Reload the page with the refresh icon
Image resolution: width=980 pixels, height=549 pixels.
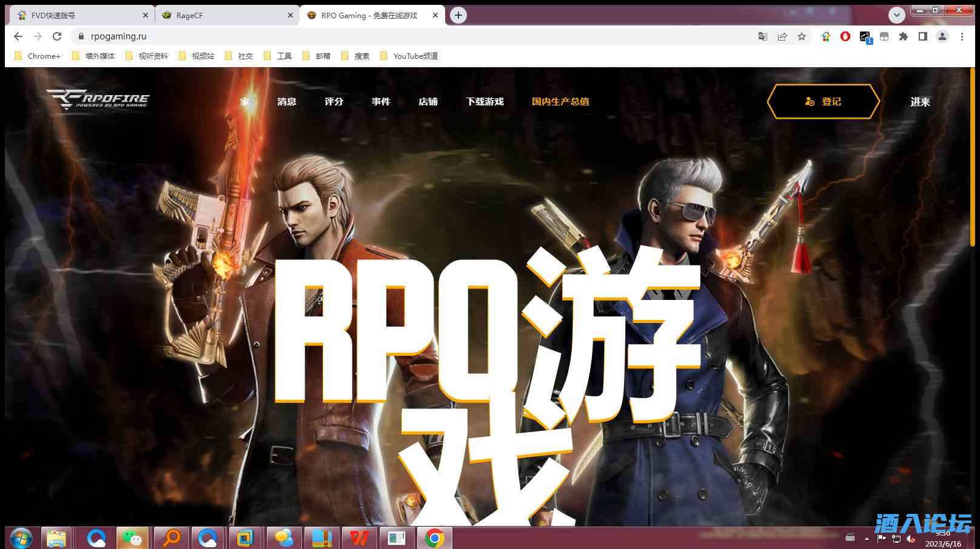(57, 36)
